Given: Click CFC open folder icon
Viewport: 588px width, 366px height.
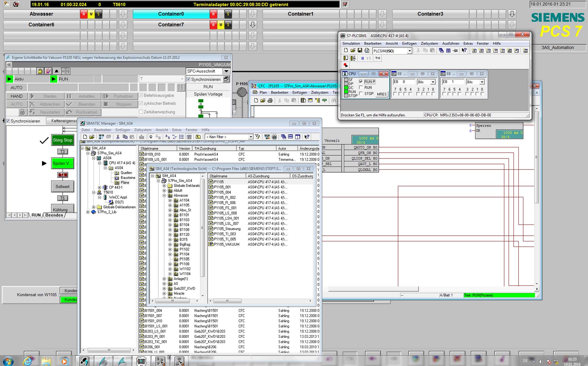Looking at the screenshot, I should click(x=263, y=100).
